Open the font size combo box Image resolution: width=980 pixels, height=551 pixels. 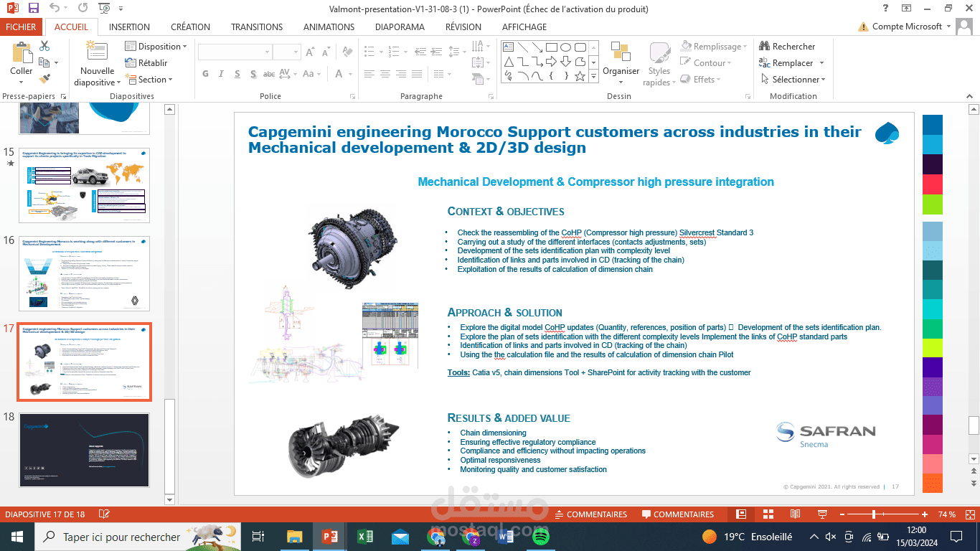point(286,52)
